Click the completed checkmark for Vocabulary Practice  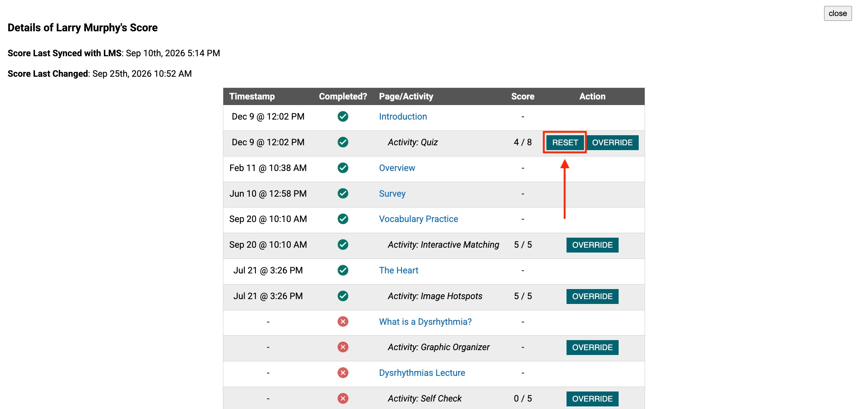point(343,219)
